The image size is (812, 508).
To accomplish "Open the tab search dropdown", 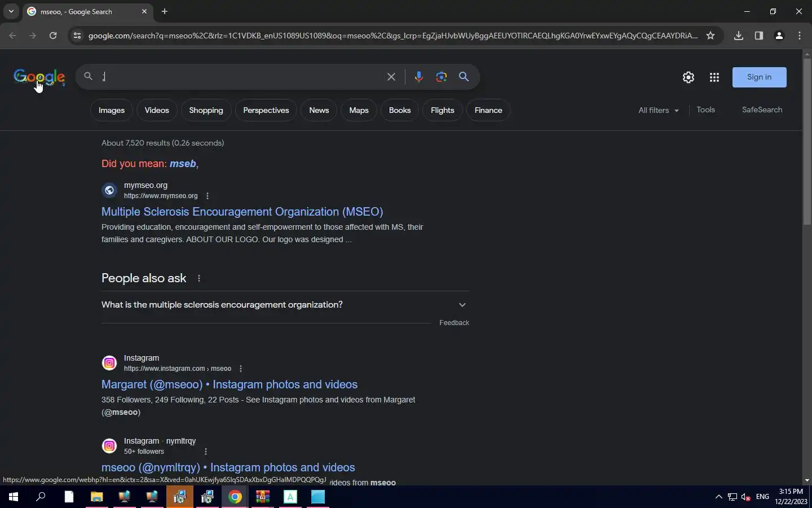I will (x=11, y=11).
